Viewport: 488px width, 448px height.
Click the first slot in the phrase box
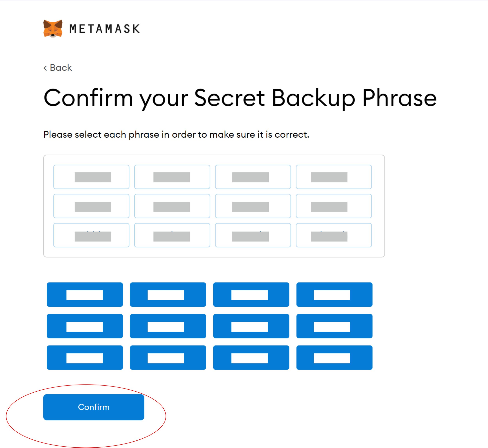pyautogui.click(x=91, y=177)
